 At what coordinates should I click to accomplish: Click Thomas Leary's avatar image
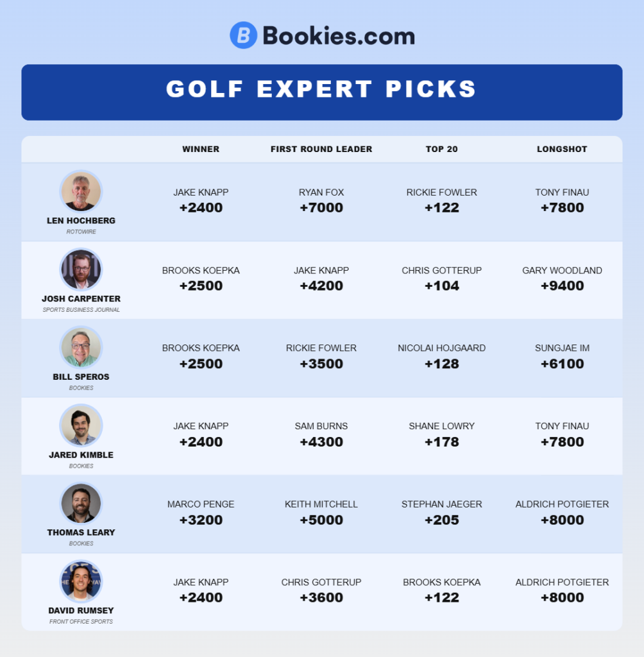click(81, 504)
